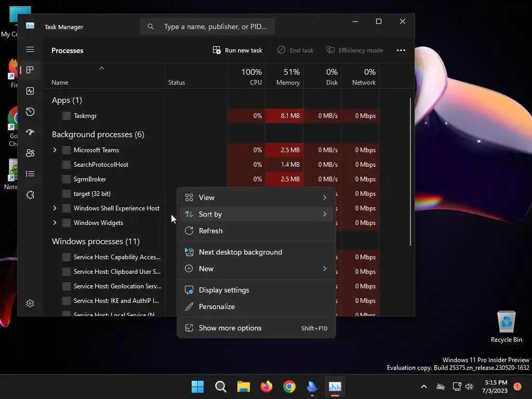This screenshot has width=532, height=399.
Task: Select the Processes page icon in sidebar
Action: coord(30,70)
